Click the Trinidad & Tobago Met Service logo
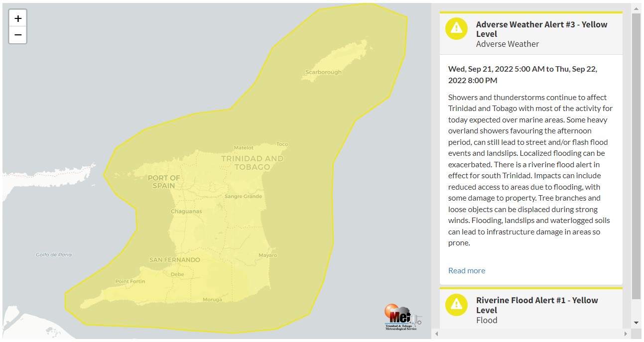Screen dimensions: 644x342 403,317
